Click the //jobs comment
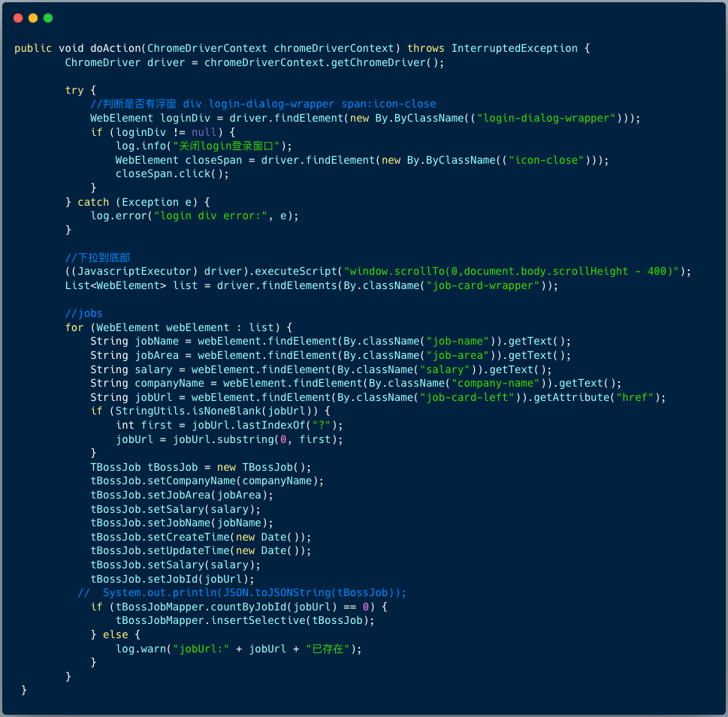The width and height of the screenshot is (728, 717). [x=83, y=314]
